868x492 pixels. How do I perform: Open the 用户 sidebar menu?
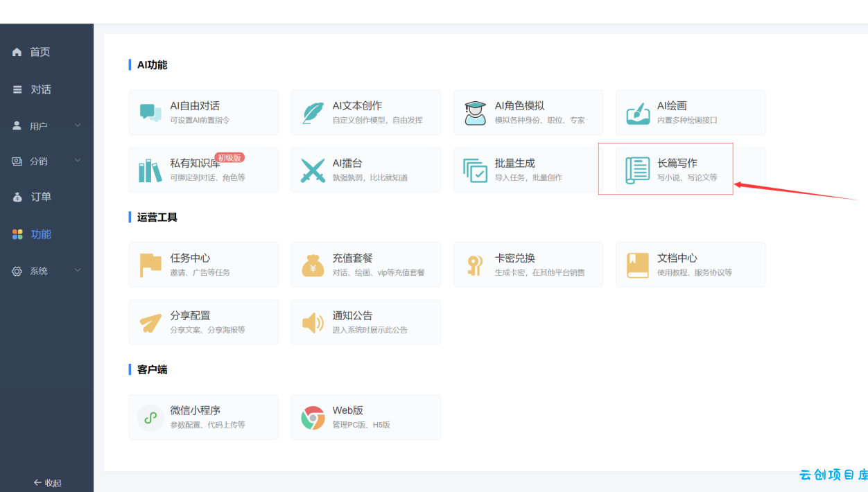click(x=46, y=126)
